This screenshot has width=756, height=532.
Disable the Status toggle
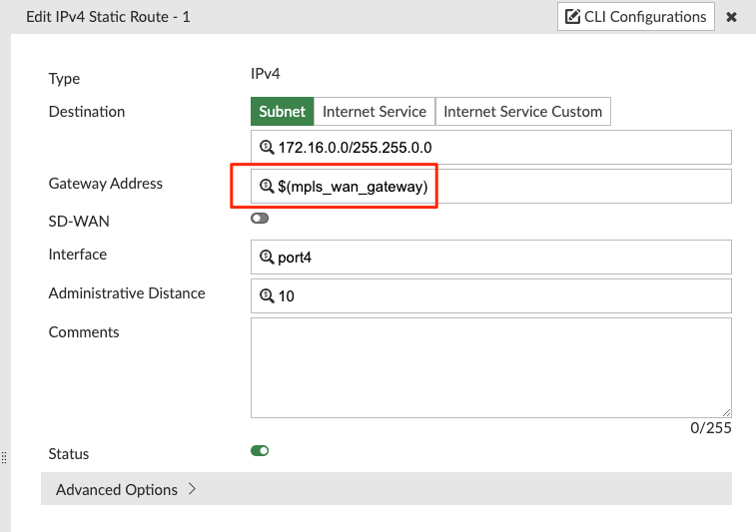[260, 451]
